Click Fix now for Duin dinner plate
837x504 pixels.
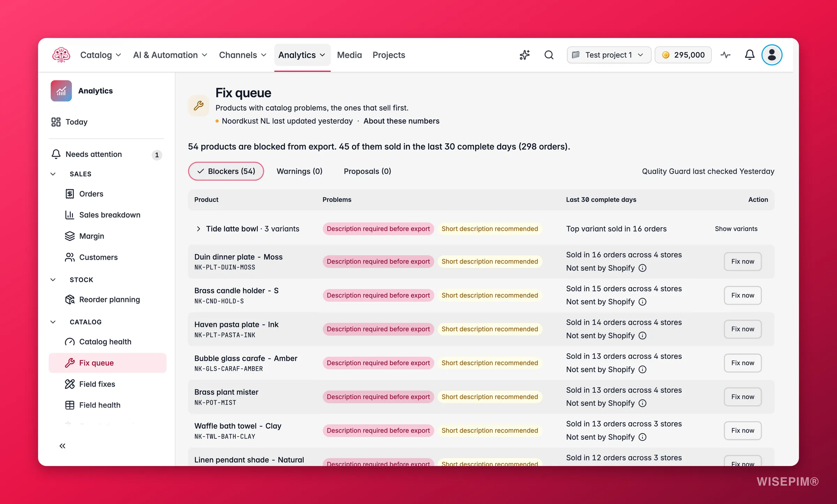(743, 261)
